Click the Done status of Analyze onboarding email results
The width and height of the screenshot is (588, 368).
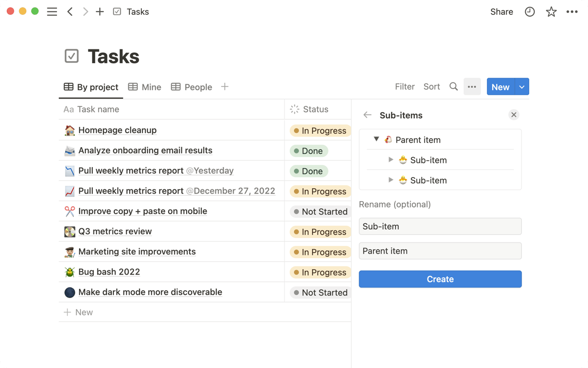coord(309,151)
